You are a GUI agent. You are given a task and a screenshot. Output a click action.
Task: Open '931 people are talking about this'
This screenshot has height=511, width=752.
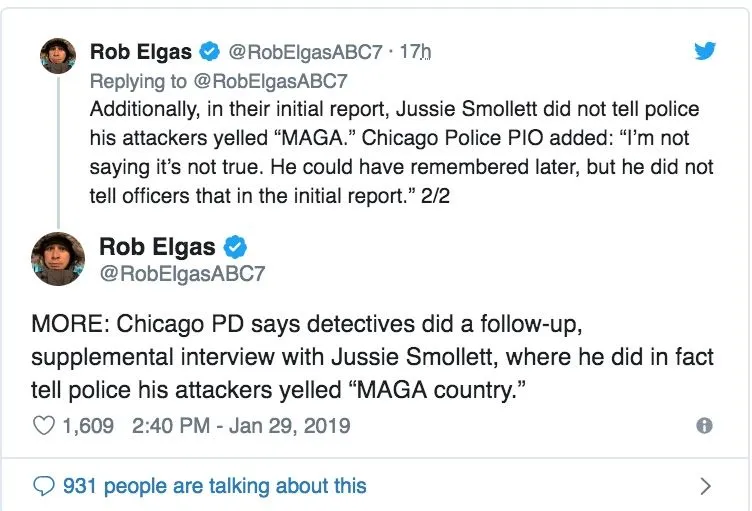pos(214,487)
